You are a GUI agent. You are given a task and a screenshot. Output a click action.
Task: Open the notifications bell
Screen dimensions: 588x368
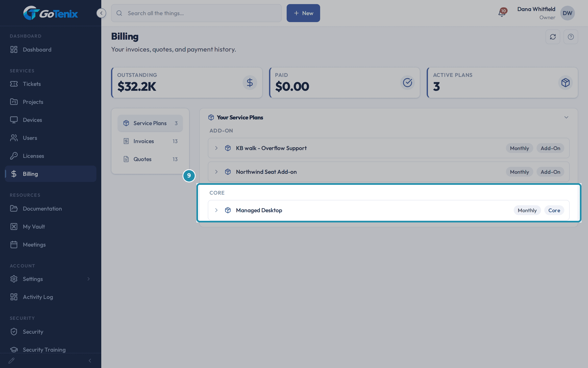click(502, 13)
